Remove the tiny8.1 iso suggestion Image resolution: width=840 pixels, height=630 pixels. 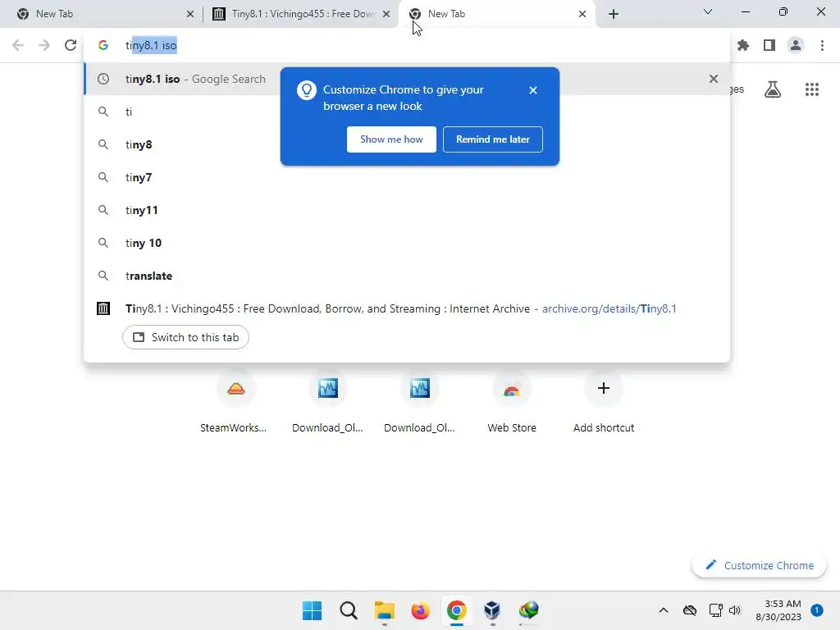(x=714, y=79)
